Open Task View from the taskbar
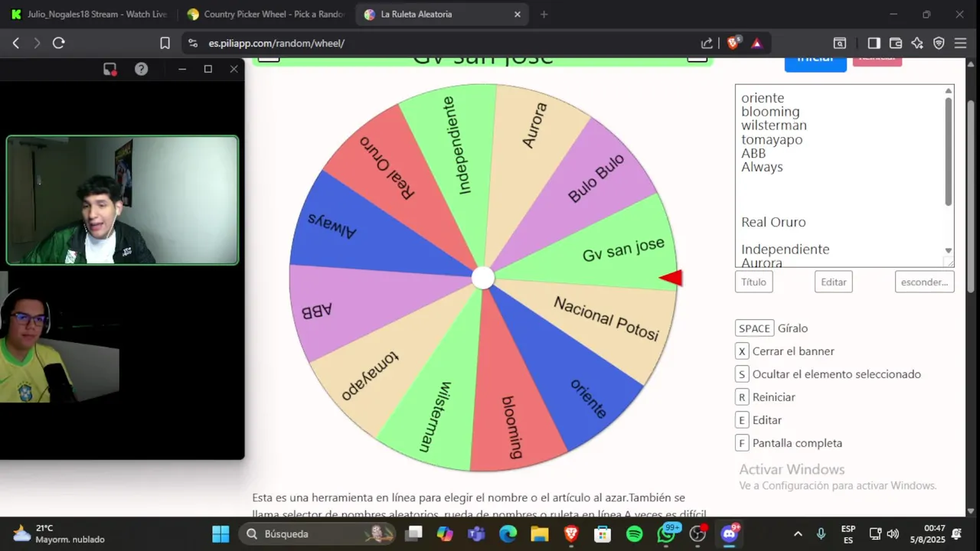This screenshot has height=551, width=980. (414, 533)
